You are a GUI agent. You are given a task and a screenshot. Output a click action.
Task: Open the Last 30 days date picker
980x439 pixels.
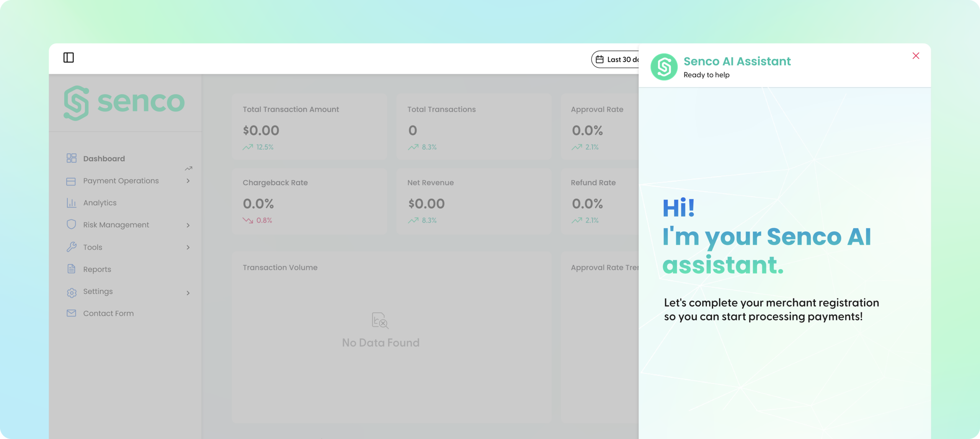[x=616, y=60]
